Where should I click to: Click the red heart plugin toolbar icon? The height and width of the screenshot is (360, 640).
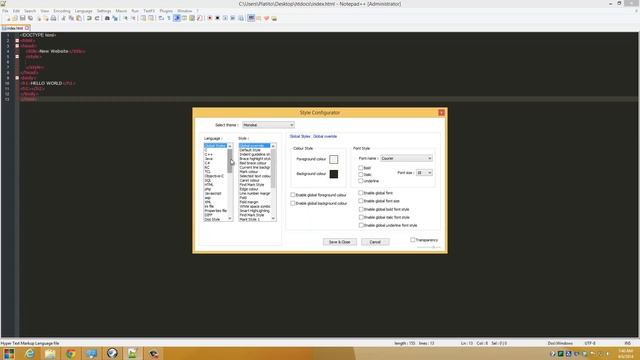coord(266,18)
